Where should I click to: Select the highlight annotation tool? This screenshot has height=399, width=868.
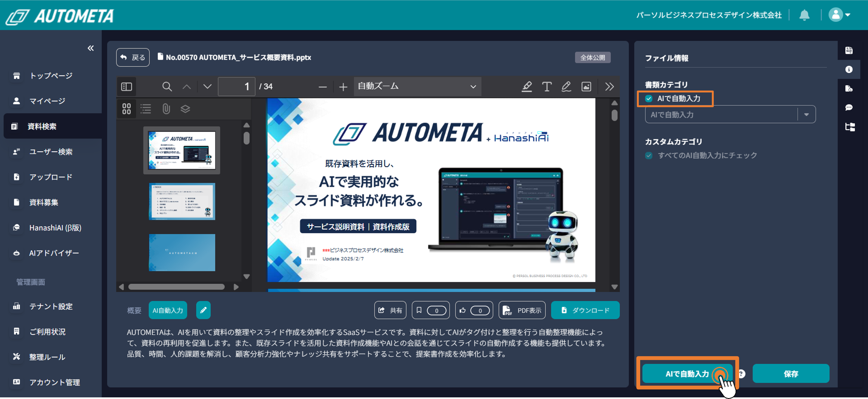click(527, 87)
